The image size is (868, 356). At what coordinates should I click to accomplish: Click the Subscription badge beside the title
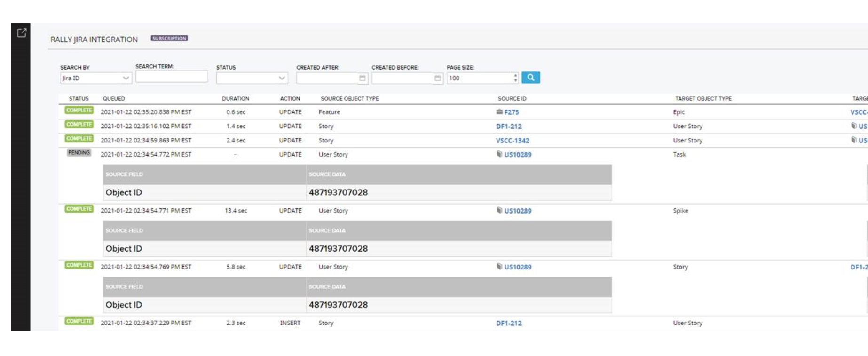coord(169,38)
